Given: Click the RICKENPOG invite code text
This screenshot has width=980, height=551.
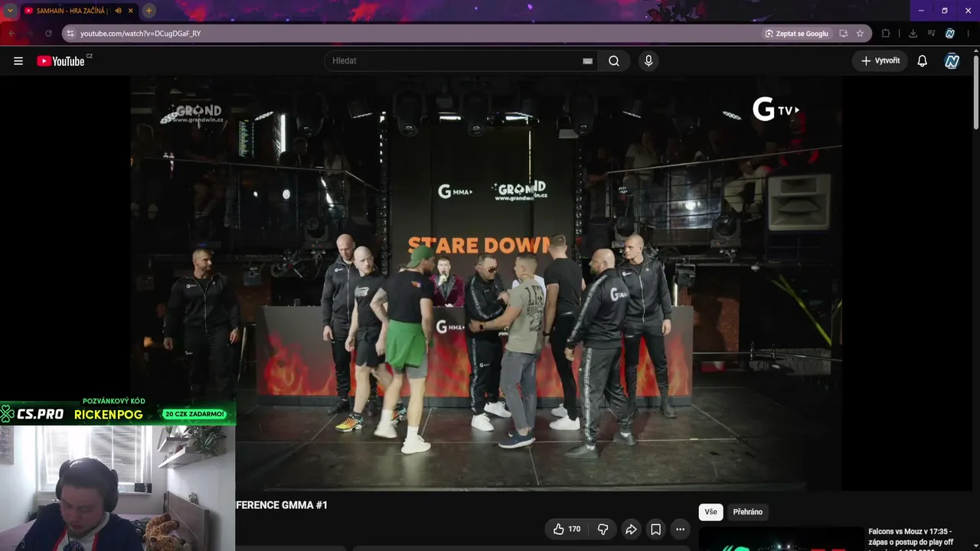Looking at the screenshot, I should click(109, 415).
